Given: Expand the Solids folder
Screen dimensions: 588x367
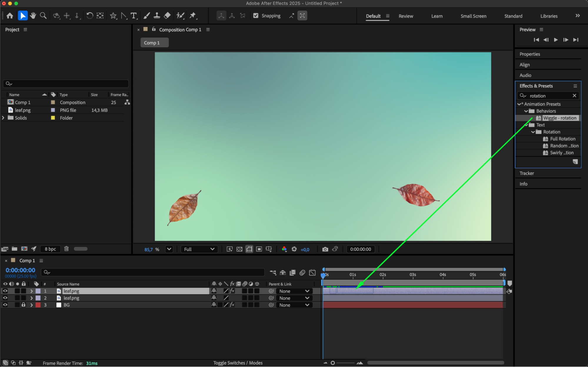Looking at the screenshot, I should [3, 118].
